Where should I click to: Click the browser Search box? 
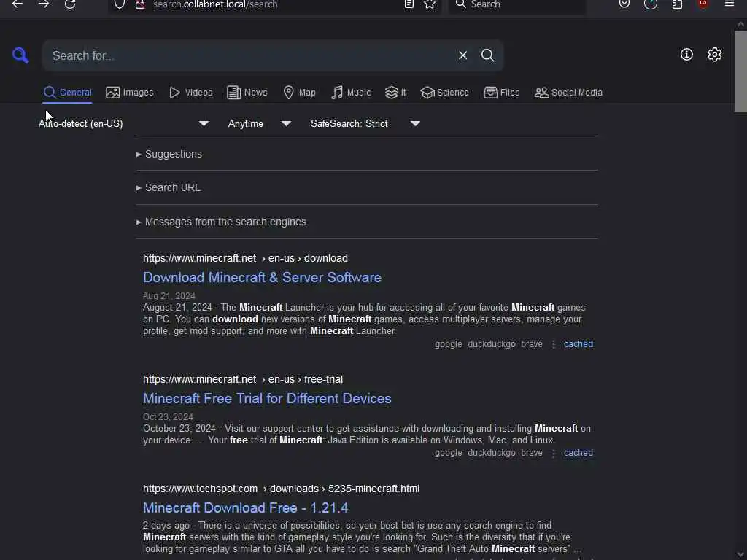[x=517, y=4]
